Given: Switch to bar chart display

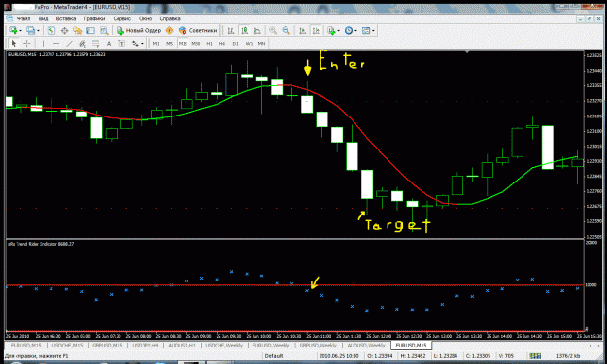Looking at the screenshot, I should 231,30.
